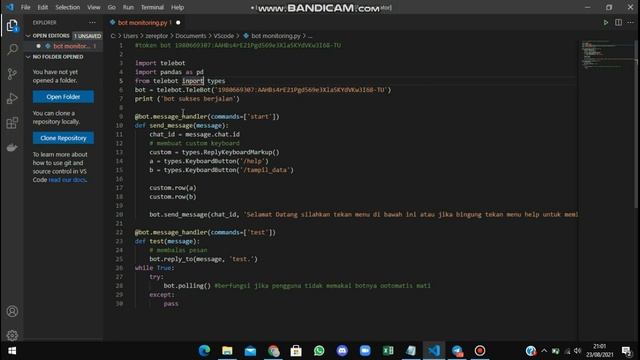
Task: Show hidden system tray icons
Action: 544,351
